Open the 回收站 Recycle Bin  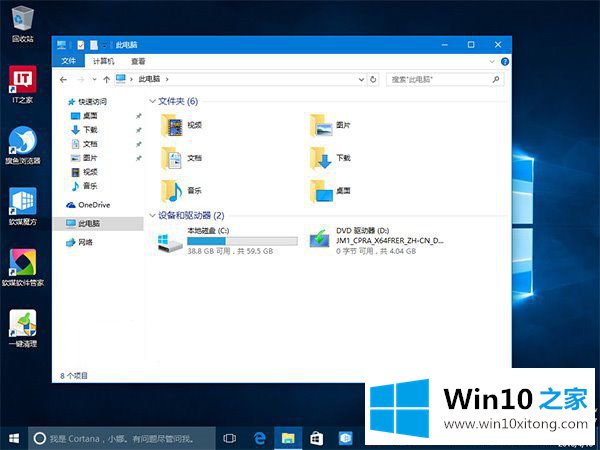22,18
